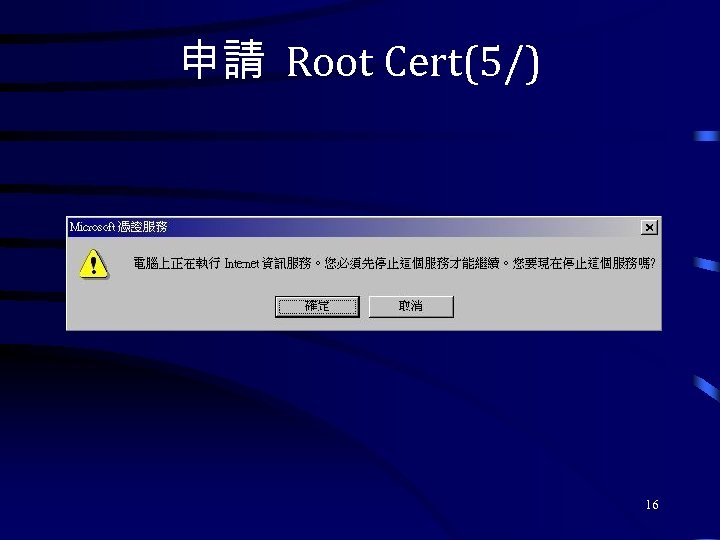
Task: Cancel with the 取消 button
Action: coord(411,306)
